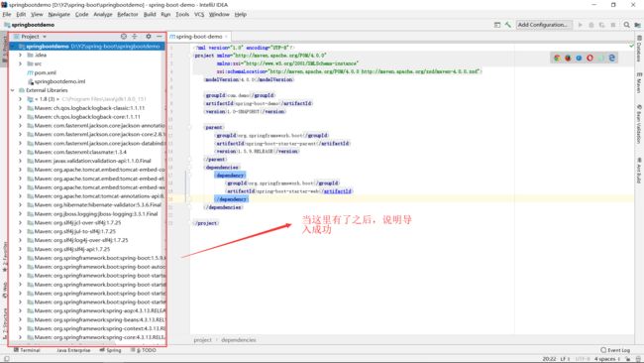Click Add Configuration button
The height and width of the screenshot is (363, 644).
coord(544,25)
